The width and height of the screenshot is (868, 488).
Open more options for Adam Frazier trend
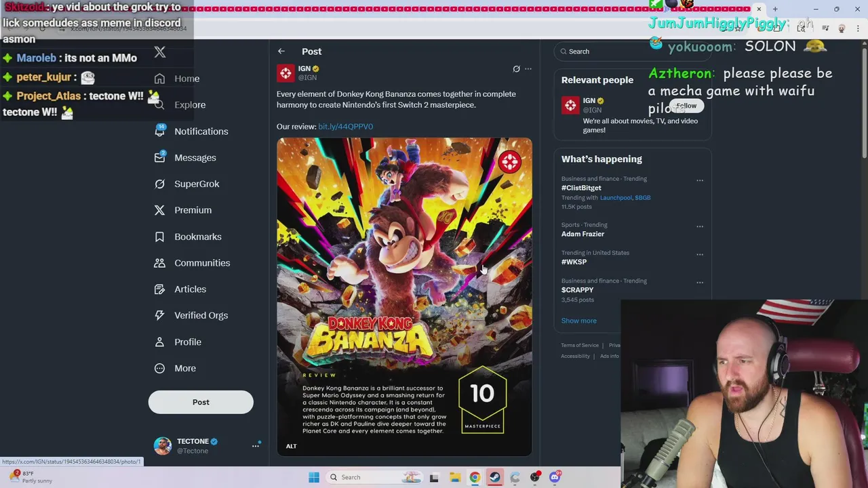coord(700,226)
